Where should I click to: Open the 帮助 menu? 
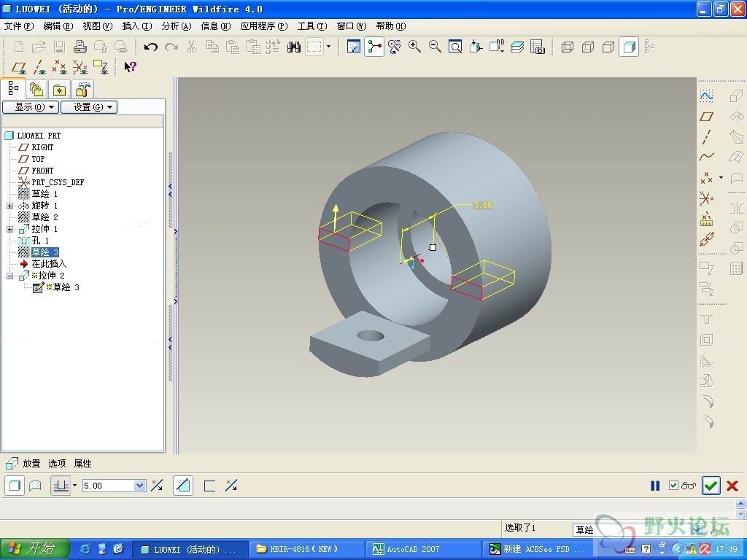pyautogui.click(x=391, y=26)
